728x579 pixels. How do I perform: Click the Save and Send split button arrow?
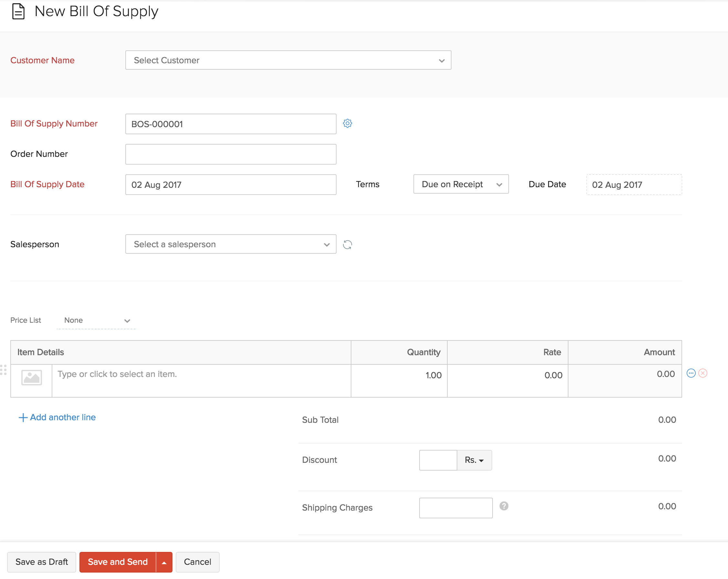pyautogui.click(x=164, y=562)
